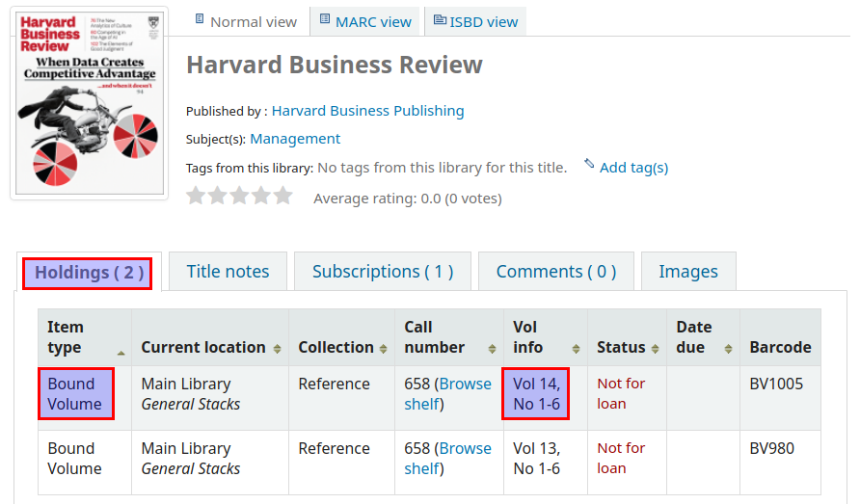
Task: Sort holdings by Collection
Action: click(341, 337)
